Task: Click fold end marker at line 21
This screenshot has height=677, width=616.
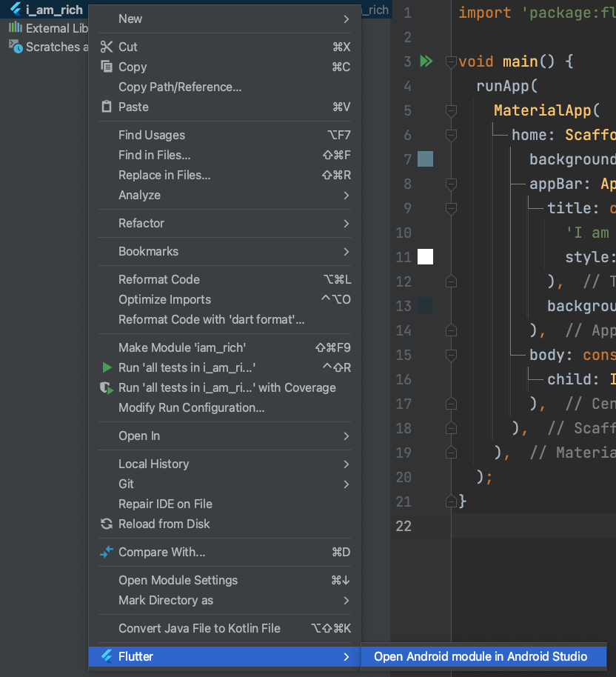Action: 451,501
